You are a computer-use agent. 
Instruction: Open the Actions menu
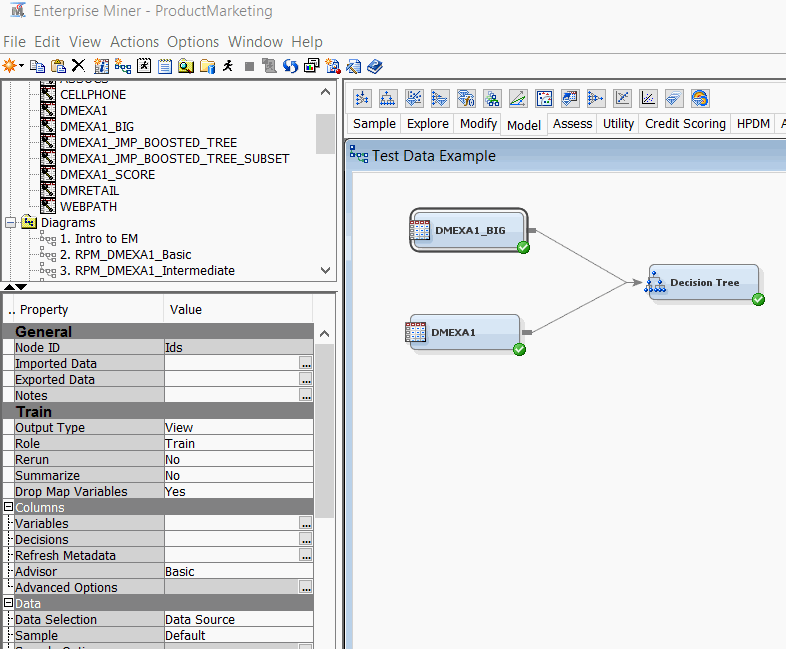point(134,42)
